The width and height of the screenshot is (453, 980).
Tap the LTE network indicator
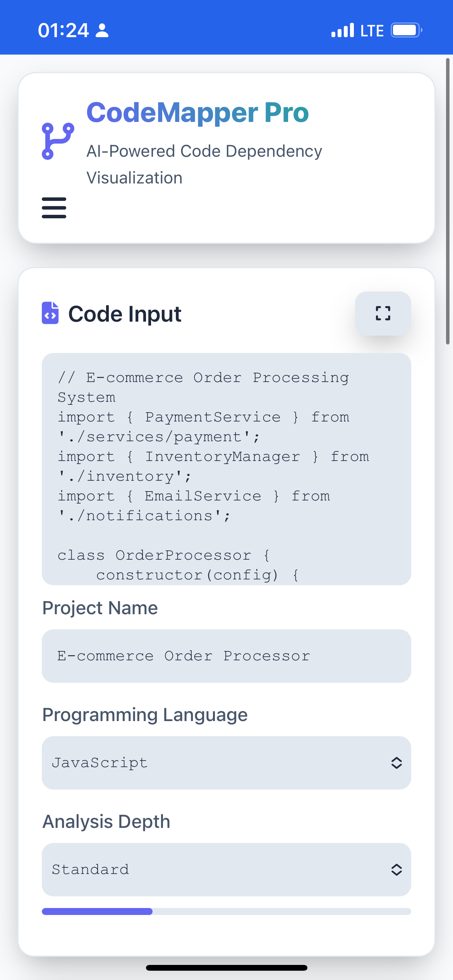[x=372, y=31]
